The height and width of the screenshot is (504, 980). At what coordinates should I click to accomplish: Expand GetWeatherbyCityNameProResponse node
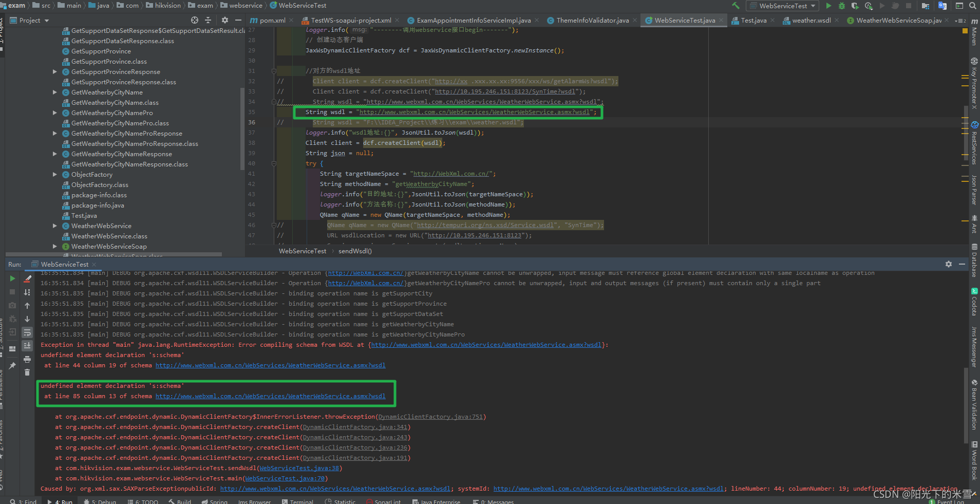coord(55,133)
